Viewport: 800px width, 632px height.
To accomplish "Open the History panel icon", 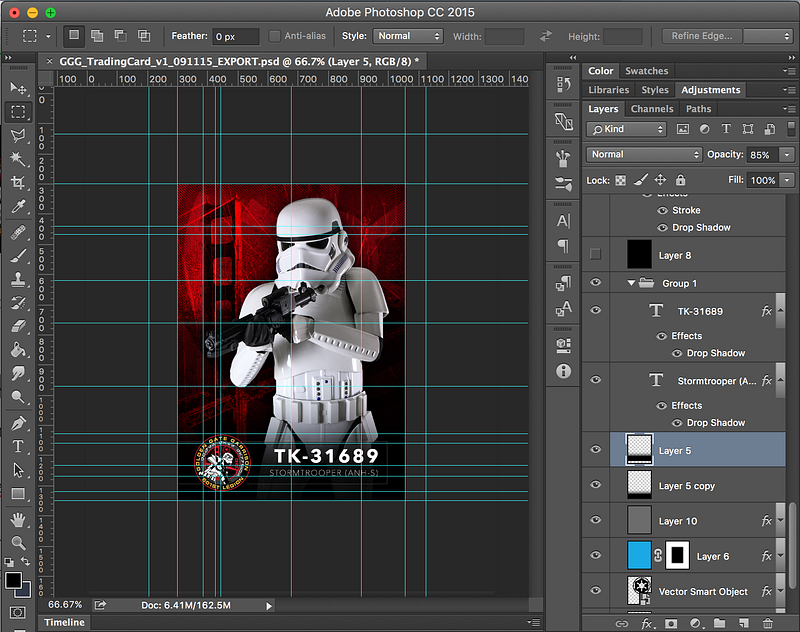I will (563, 85).
